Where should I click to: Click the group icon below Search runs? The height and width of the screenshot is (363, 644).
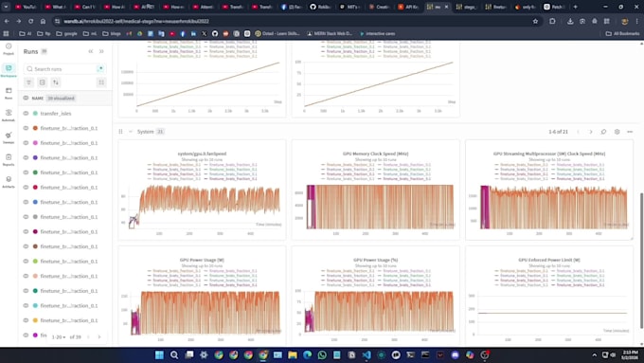click(x=43, y=82)
